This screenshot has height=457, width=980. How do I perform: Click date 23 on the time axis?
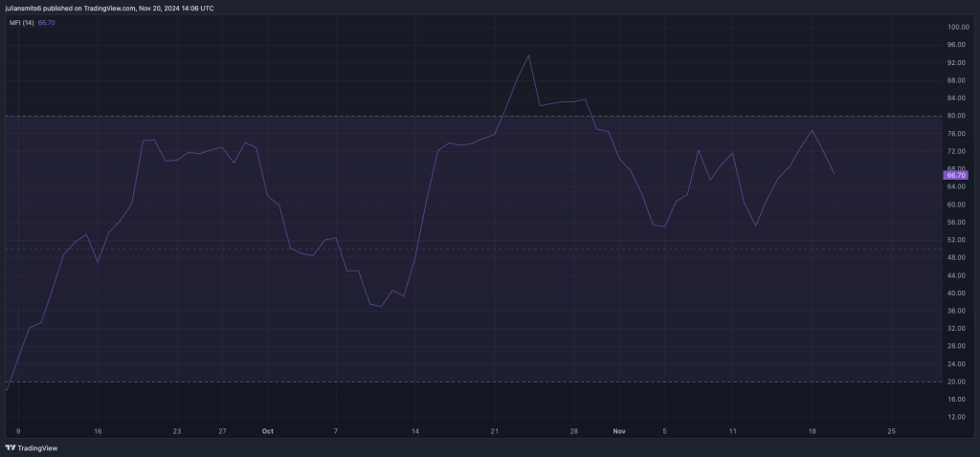pyautogui.click(x=177, y=431)
